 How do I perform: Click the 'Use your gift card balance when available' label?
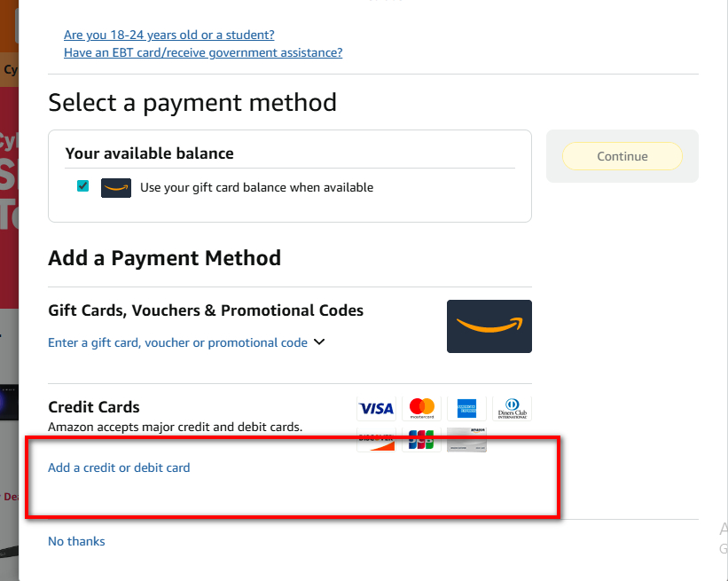(256, 188)
